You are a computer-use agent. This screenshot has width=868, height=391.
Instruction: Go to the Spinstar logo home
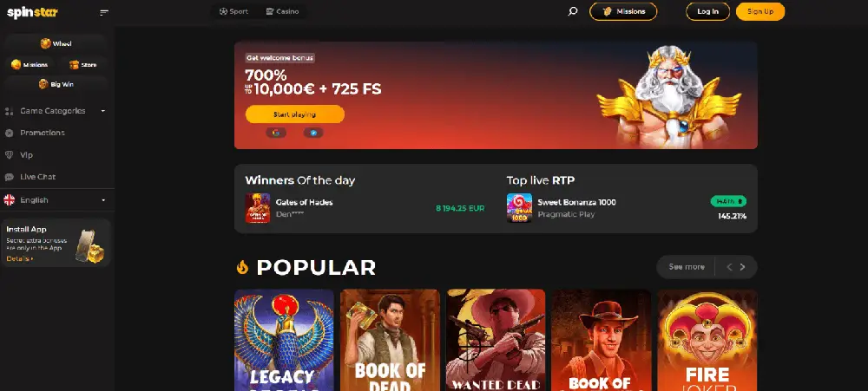coord(32,12)
